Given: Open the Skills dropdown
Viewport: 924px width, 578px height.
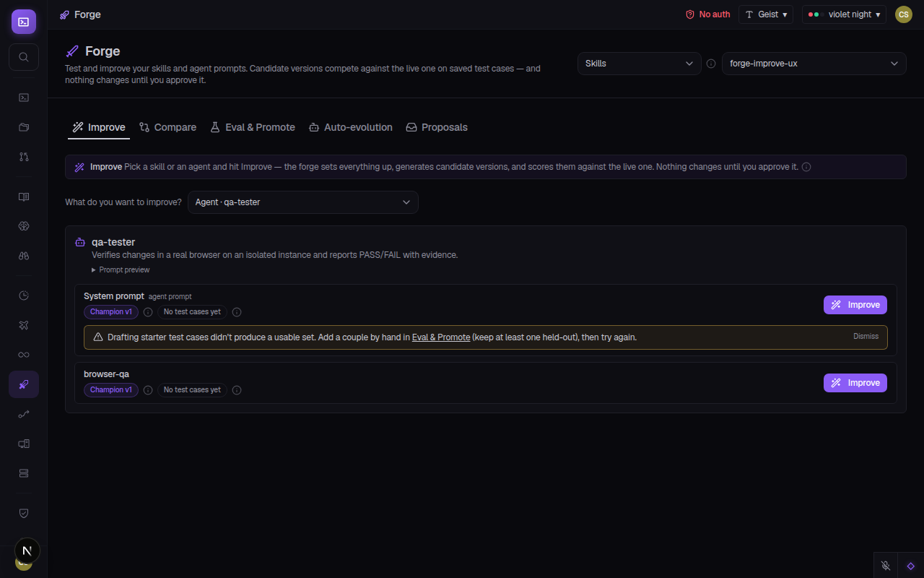Looking at the screenshot, I should [640, 64].
